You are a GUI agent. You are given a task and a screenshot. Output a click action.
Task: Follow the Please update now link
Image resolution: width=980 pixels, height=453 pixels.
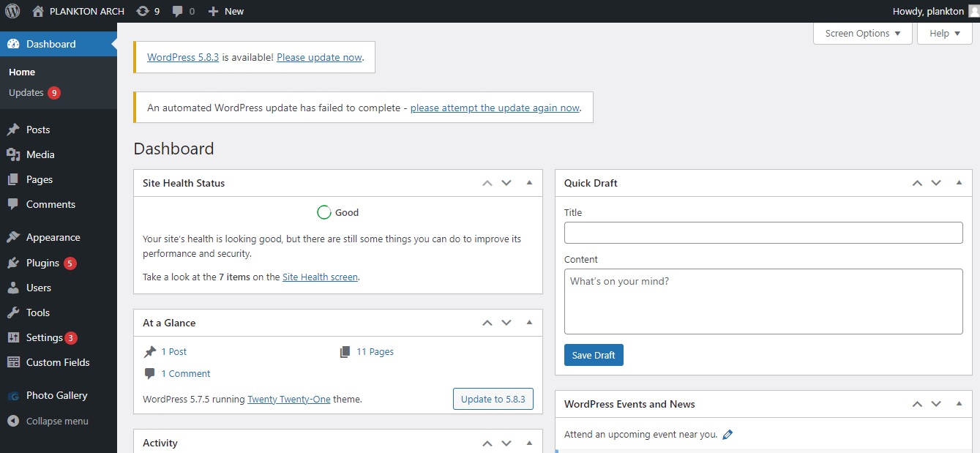tap(319, 57)
